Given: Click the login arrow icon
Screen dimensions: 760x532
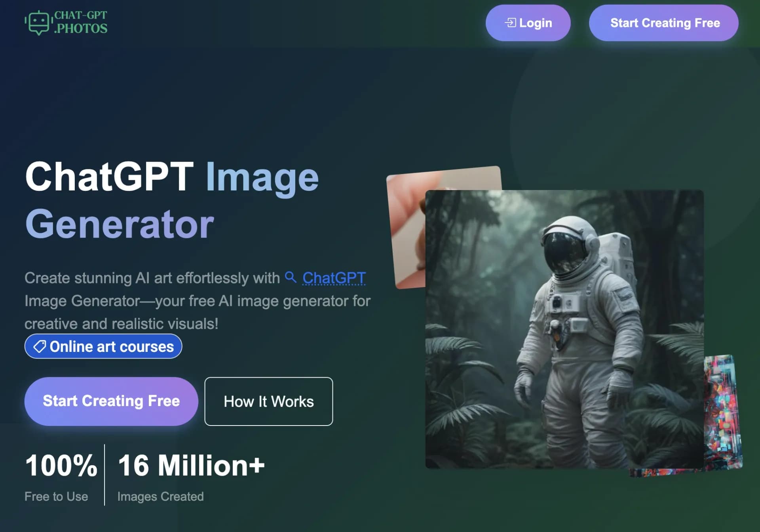Looking at the screenshot, I should pos(511,23).
